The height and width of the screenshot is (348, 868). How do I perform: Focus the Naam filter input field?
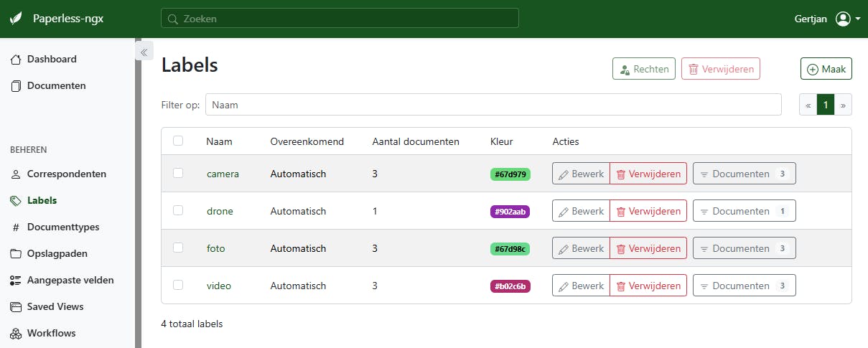pyautogui.click(x=493, y=105)
